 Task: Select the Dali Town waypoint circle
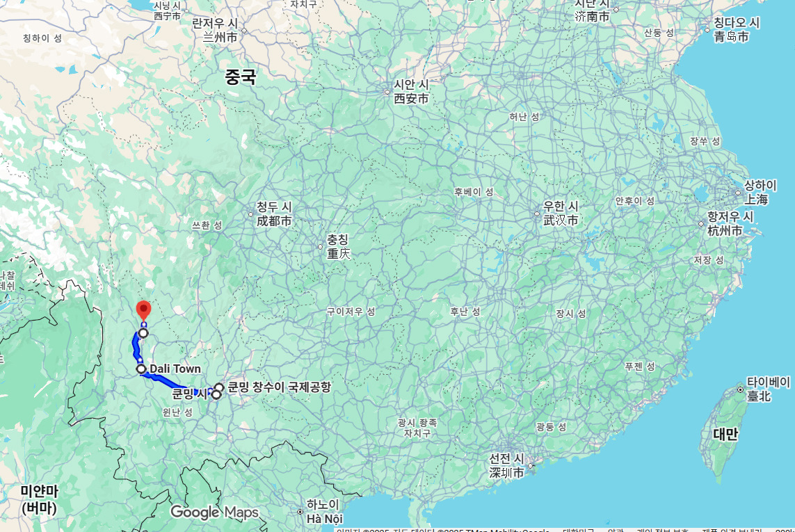(141, 369)
